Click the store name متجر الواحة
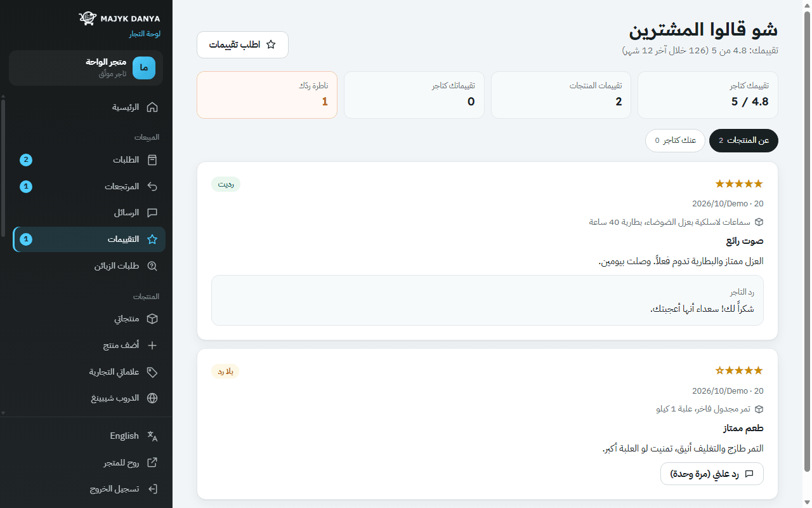The width and height of the screenshot is (812, 508). click(106, 62)
